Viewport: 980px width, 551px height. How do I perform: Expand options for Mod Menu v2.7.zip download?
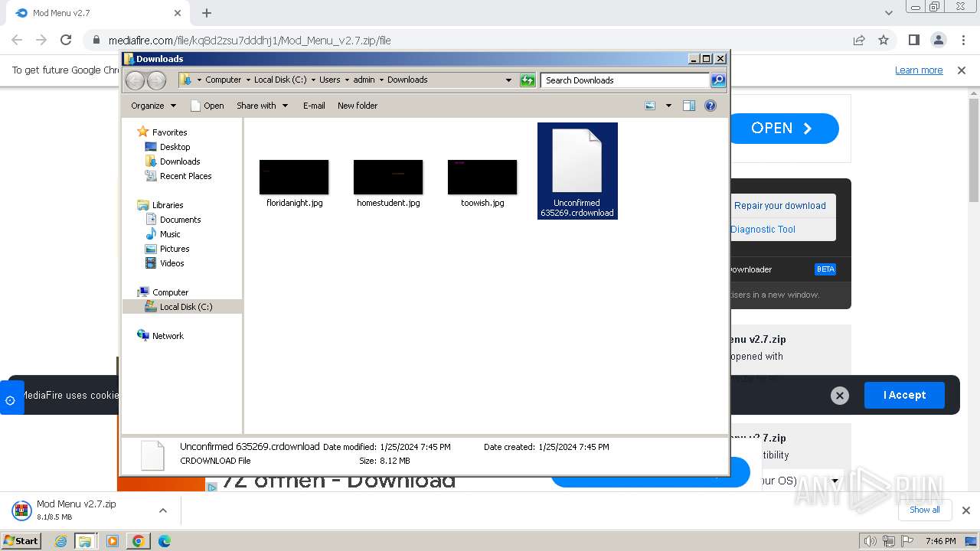[x=162, y=510]
